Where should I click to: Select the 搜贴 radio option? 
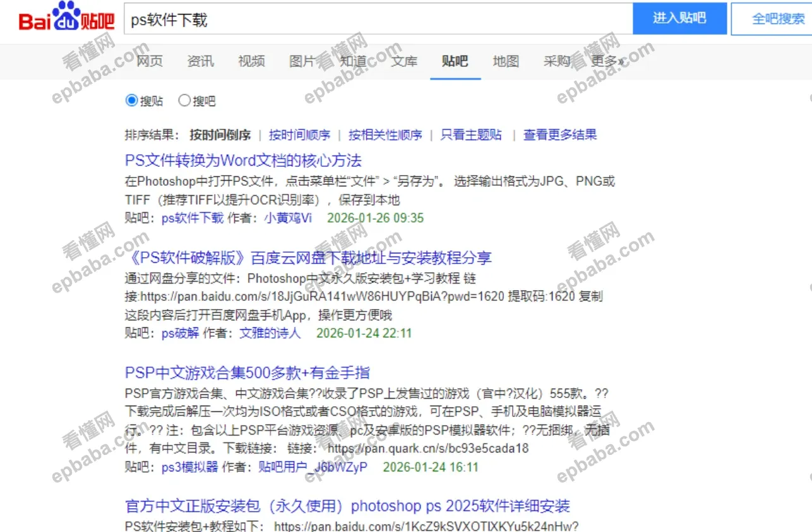point(131,100)
